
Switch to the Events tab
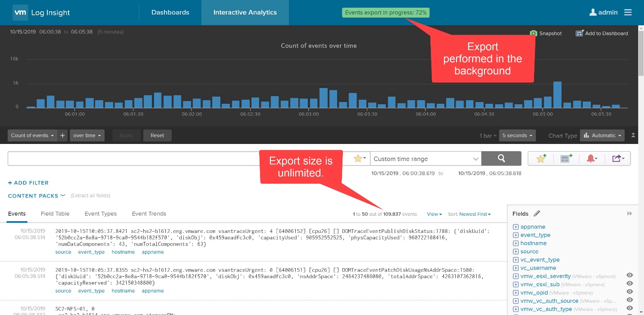click(x=17, y=214)
